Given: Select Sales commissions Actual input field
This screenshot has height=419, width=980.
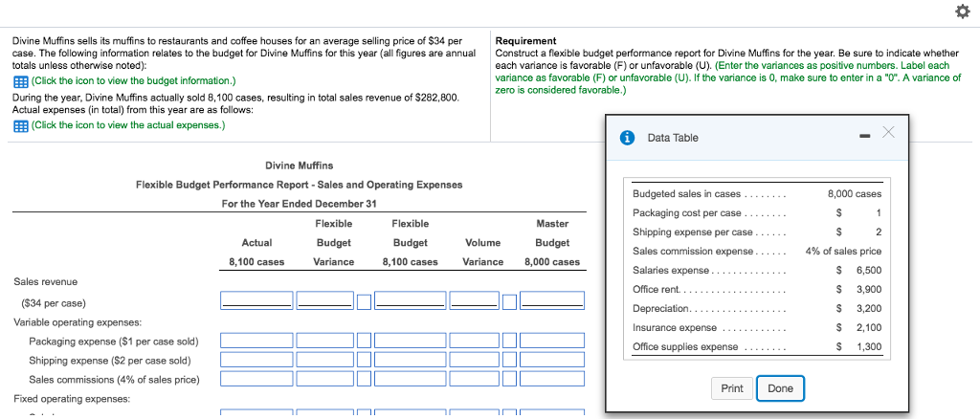Looking at the screenshot, I should point(256,379).
